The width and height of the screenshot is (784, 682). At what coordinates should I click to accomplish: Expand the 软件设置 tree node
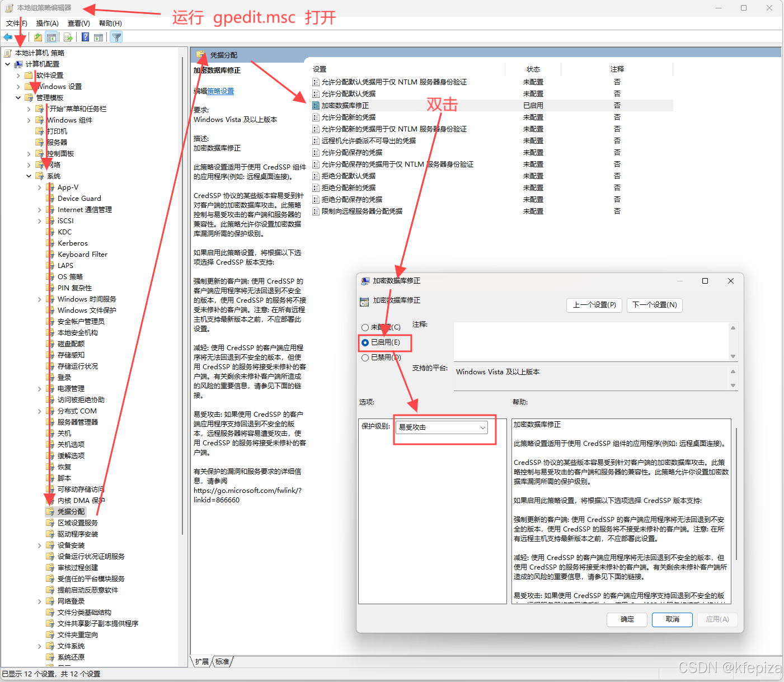18,76
